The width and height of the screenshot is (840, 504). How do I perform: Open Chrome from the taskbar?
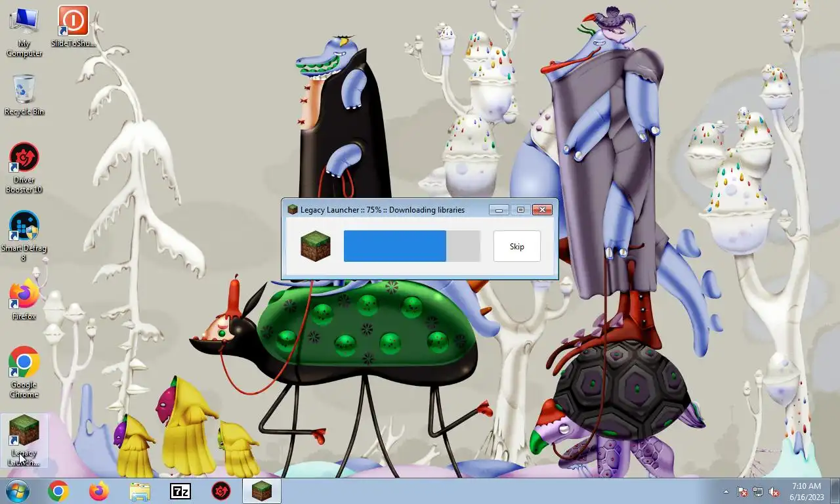(x=58, y=491)
